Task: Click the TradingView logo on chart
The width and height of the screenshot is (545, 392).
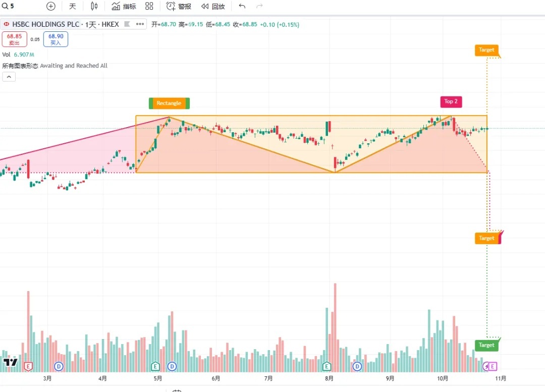Action: [x=10, y=362]
